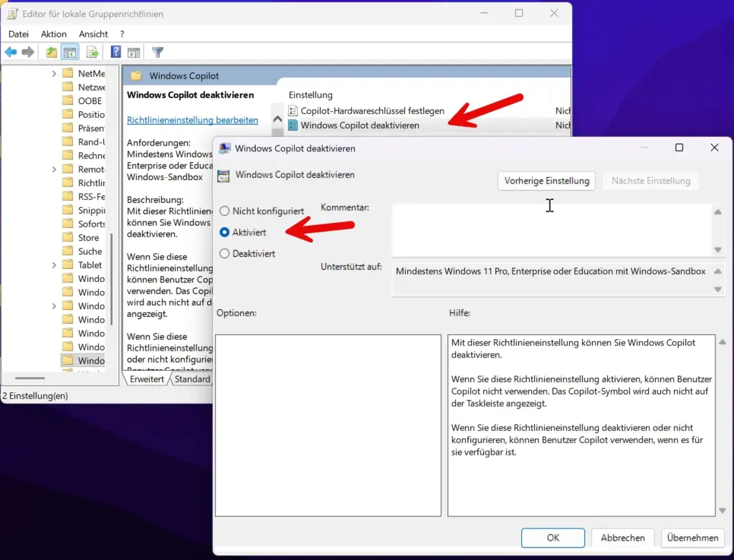Click the RSS-Fe folder icon

point(68,196)
